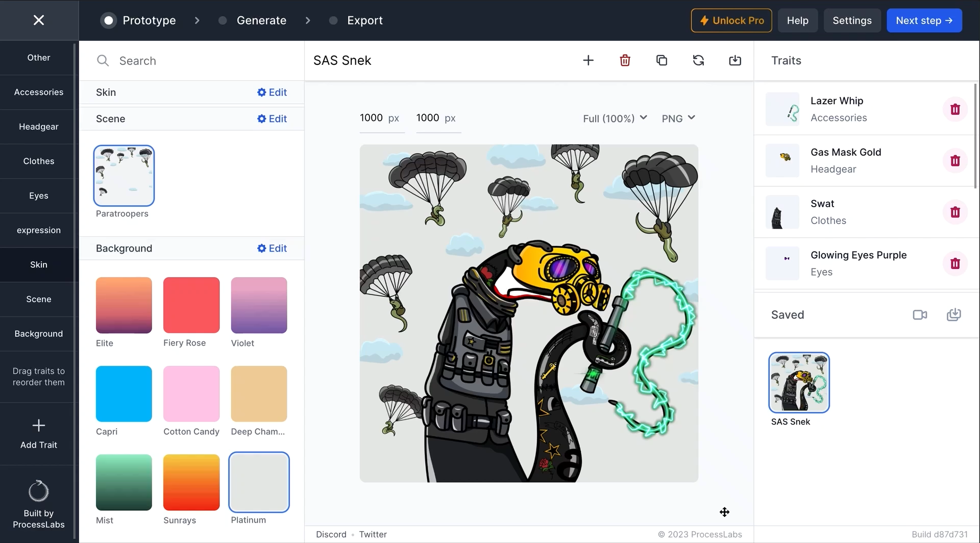Click the randomize refresh icon
Viewport: 980px width, 543px height.
tap(698, 60)
